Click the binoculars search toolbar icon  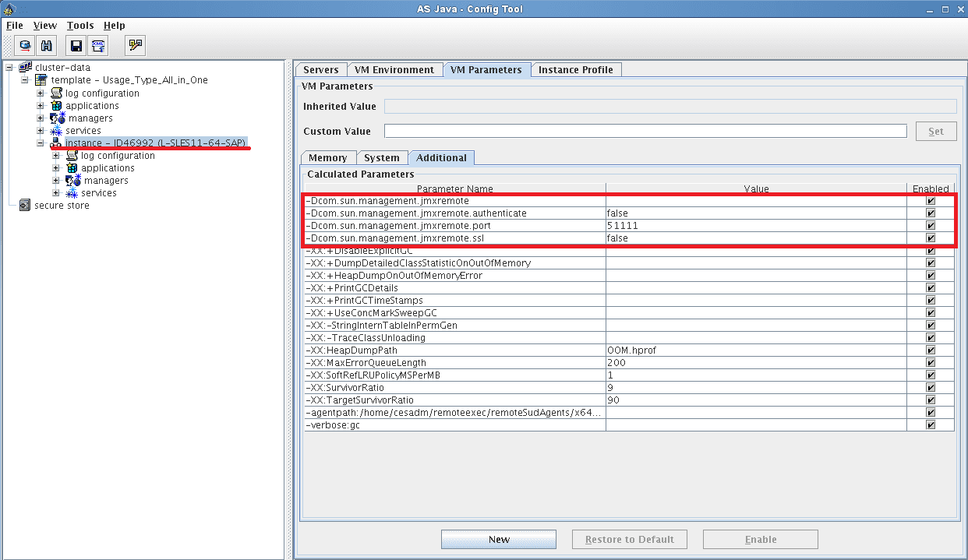point(46,45)
